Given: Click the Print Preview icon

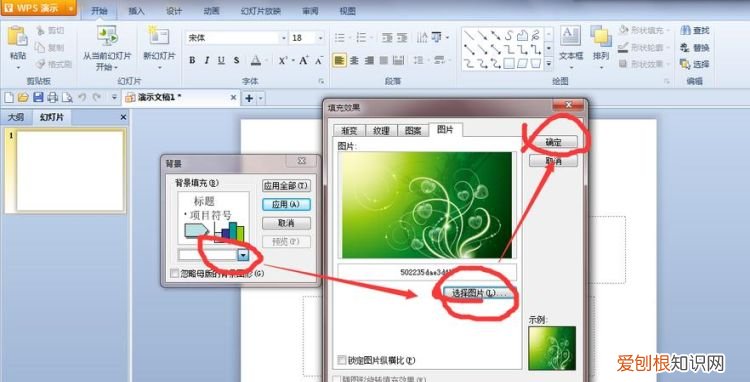Looking at the screenshot, I should (67, 98).
